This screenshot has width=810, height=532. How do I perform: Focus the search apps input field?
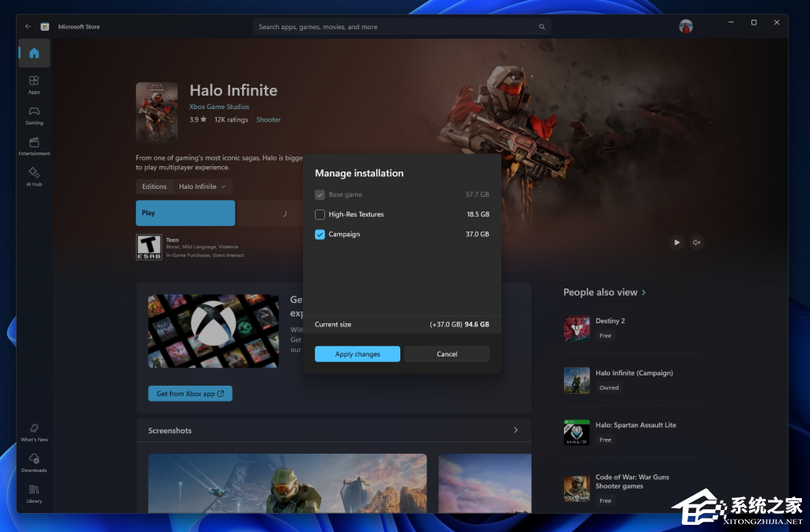click(x=402, y=27)
